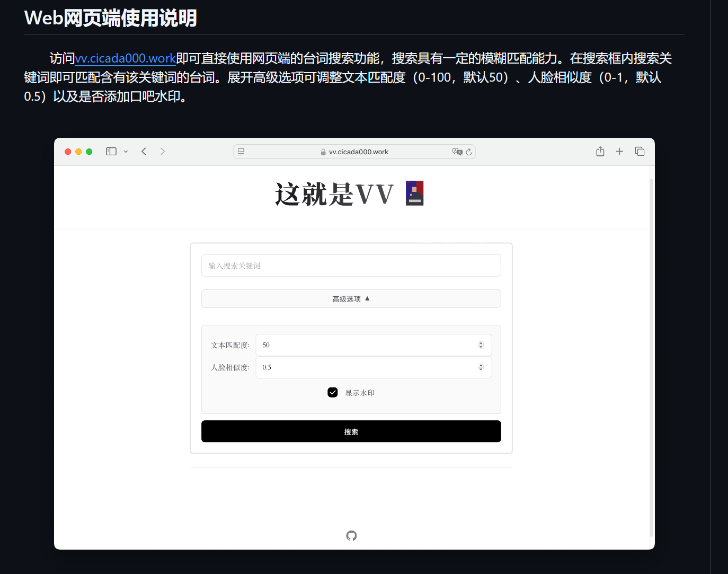The width and height of the screenshot is (728, 574).
Task: Go forward with the browser forward arrow
Action: [x=163, y=152]
